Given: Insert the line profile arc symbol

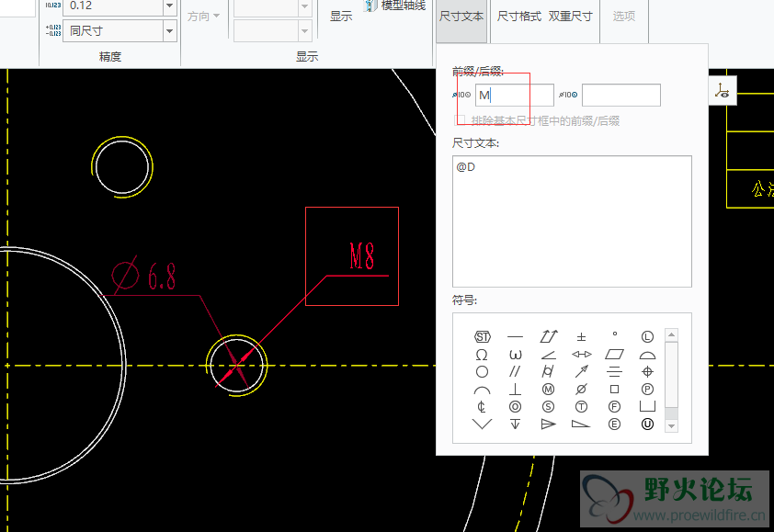Looking at the screenshot, I should (x=482, y=391).
